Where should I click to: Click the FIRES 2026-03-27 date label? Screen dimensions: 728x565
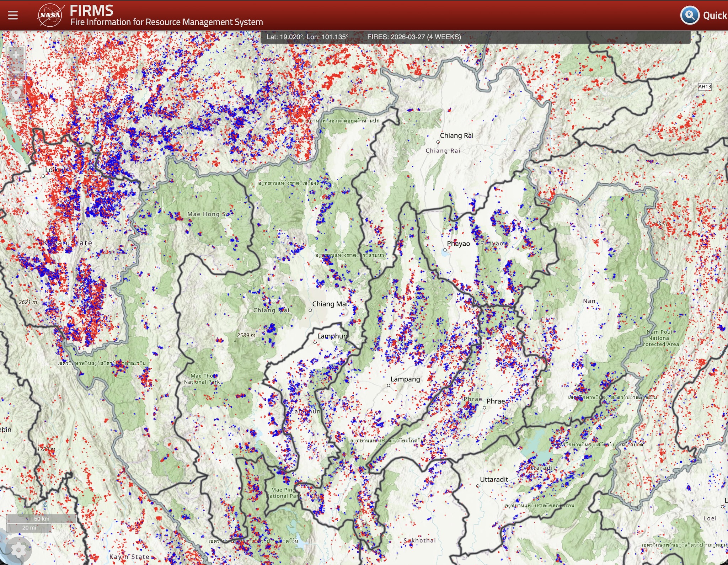[x=414, y=37]
